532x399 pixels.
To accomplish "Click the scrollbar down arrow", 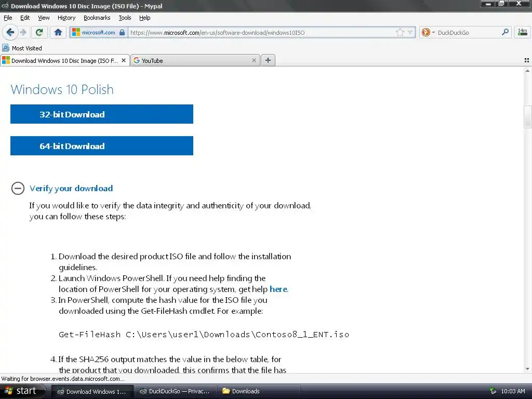I will click(x=527, y=369).
